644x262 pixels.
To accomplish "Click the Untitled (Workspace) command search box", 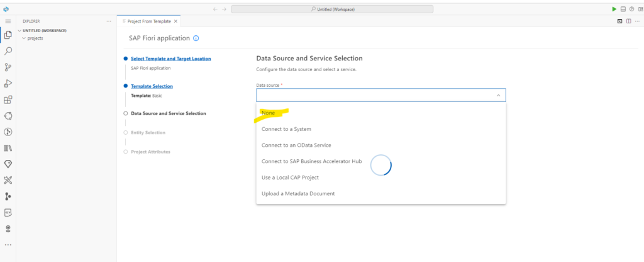I will pos(332,9).
